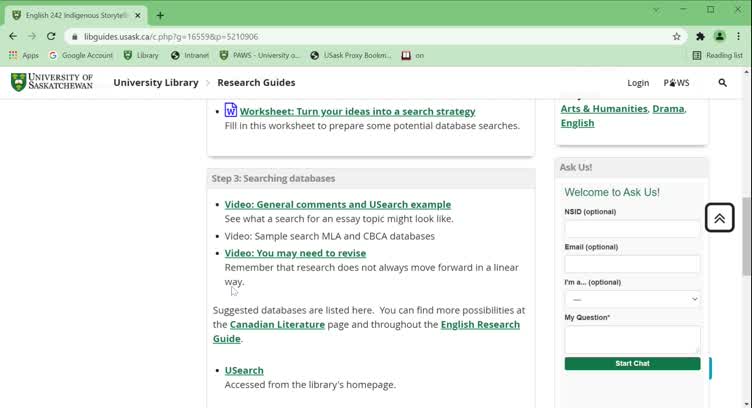Open the Intranet bookmark
This screenshot has width=752, height=408.
190,56
